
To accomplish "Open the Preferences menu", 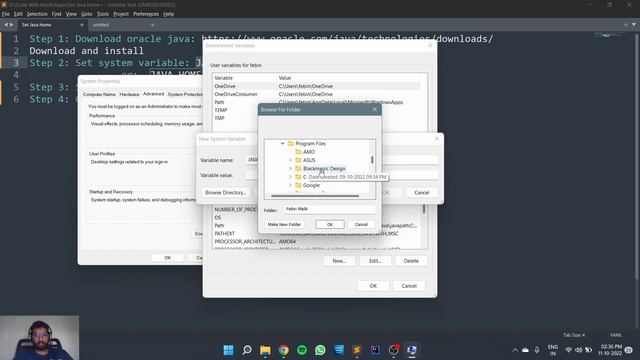I will (146, 14).
